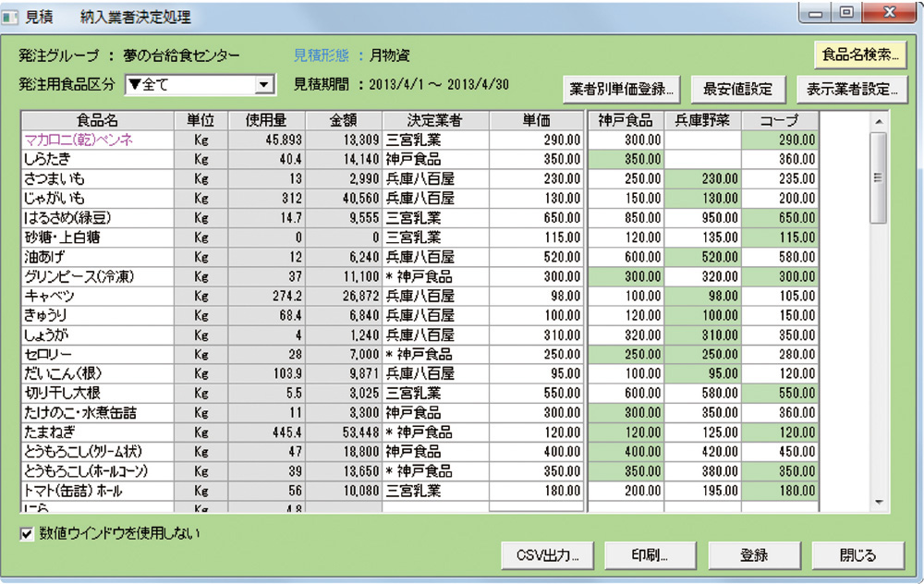Select the マカロニ(乾)ペンネ row name
The image size is (924, 584).
(79, 140)
